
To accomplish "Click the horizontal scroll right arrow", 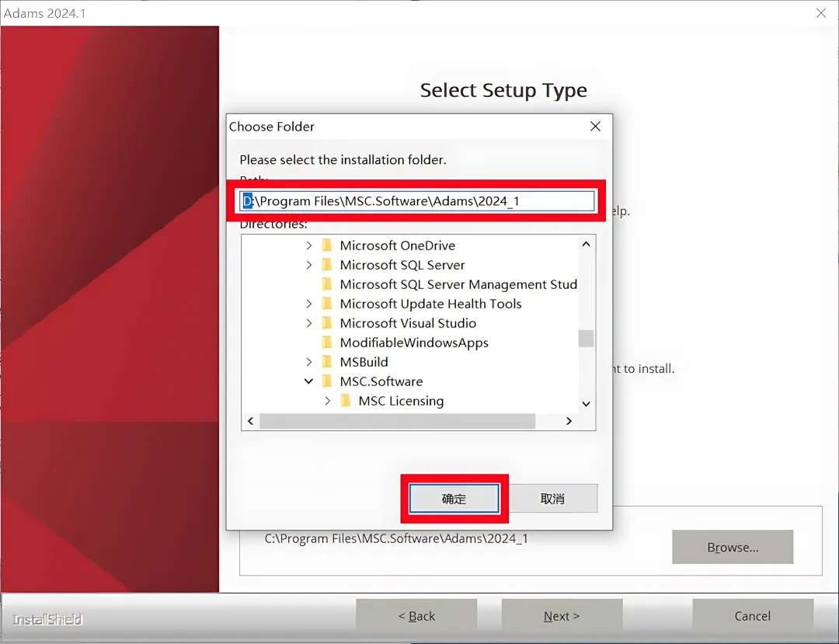I will coord(569,421).
